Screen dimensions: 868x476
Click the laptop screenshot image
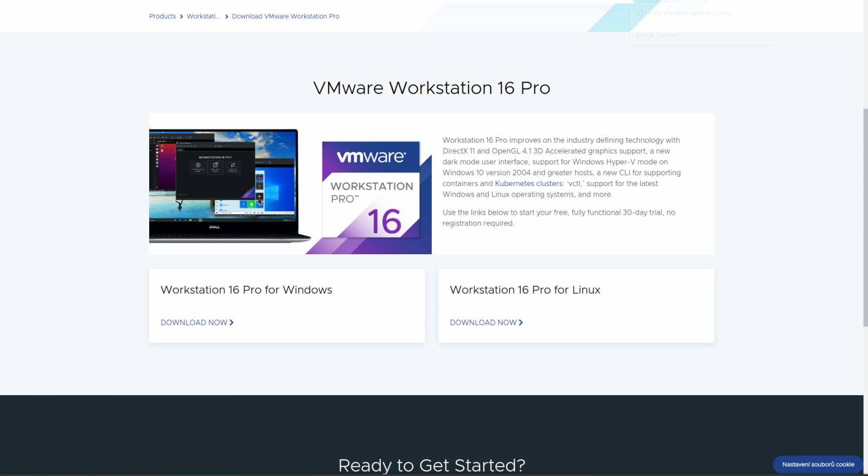click(229, 185)
